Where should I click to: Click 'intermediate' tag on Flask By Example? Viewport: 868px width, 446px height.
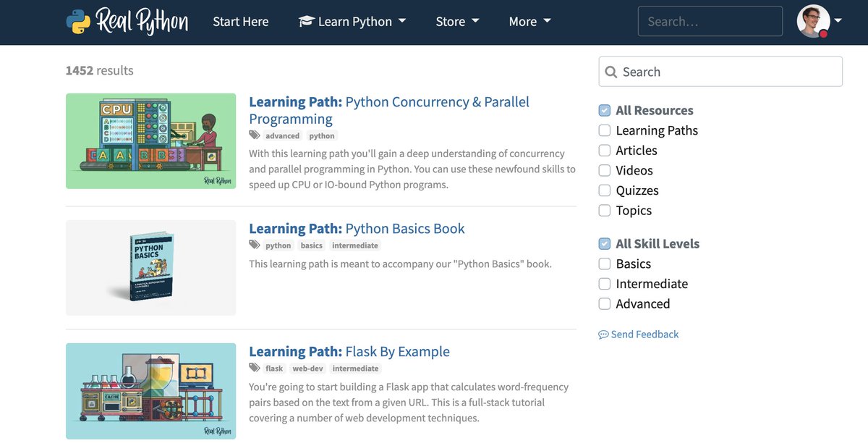click(x=355, y=369)
